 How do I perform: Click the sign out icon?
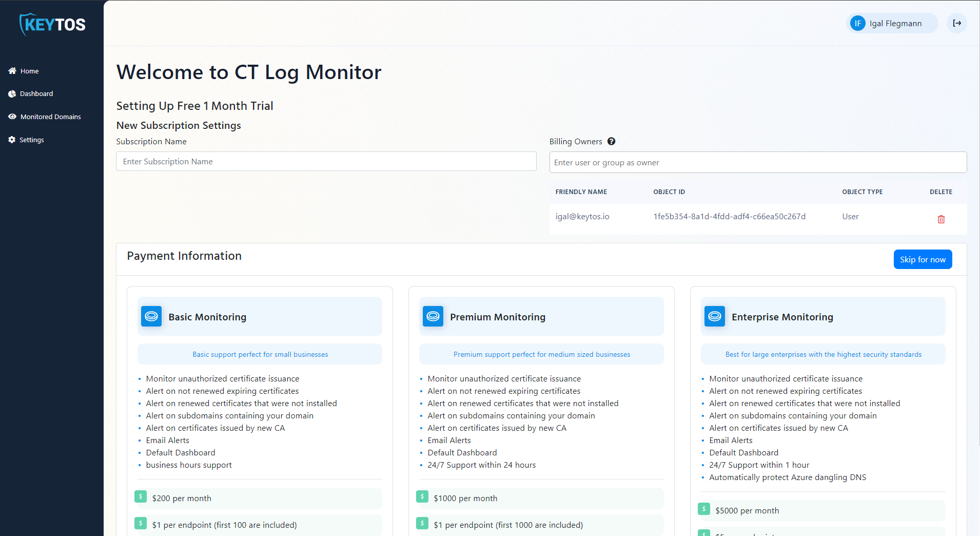click(957, 23)
